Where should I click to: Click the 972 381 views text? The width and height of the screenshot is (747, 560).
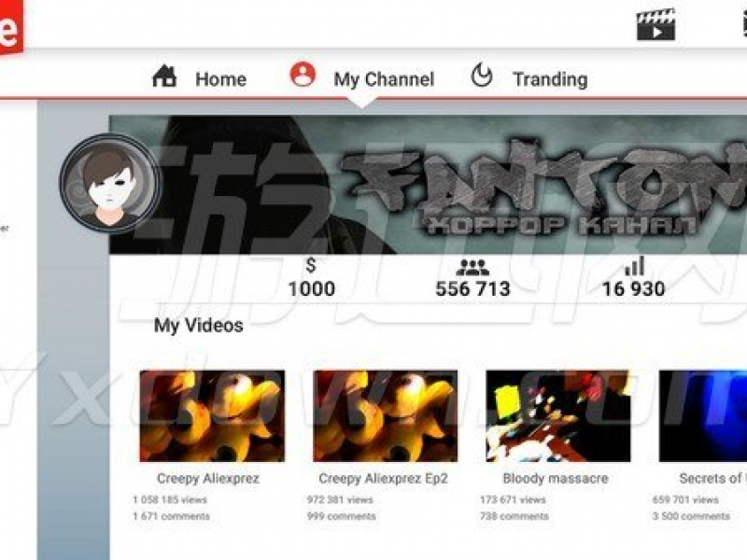340,500
